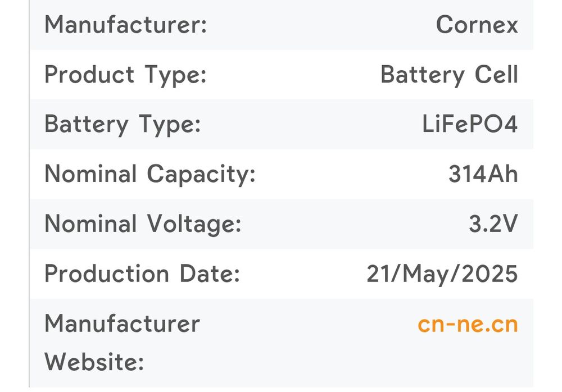This screenshot has height=392, width=562.
Task: Click the word Type in Product Type:
Action: [176, 75]
